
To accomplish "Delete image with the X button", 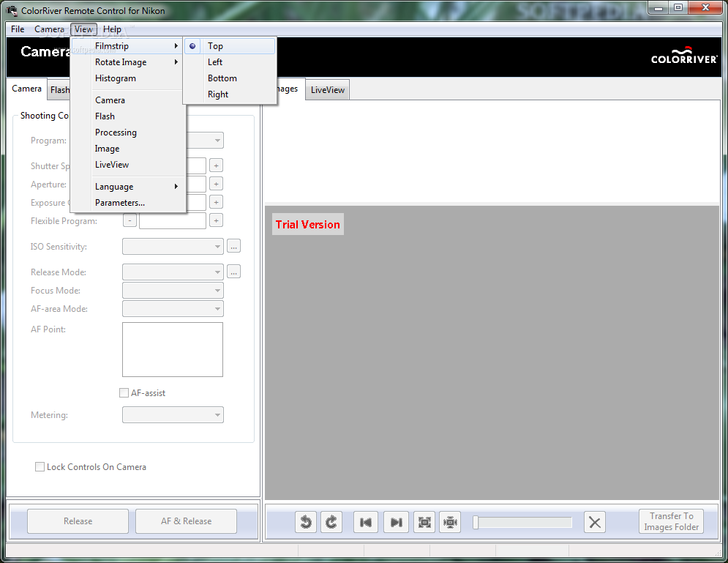I will coord(594,522).
